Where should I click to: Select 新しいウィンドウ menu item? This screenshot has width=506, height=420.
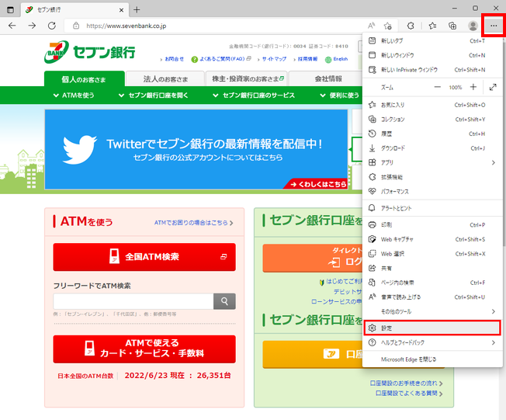point(432,55)
